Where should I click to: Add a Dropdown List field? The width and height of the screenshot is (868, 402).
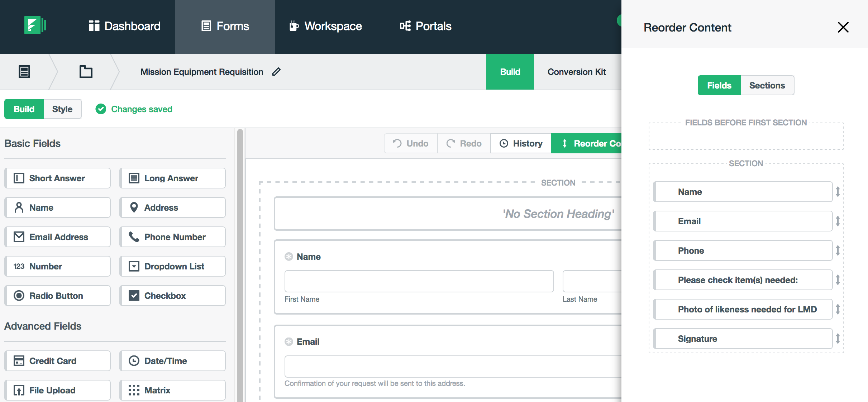click(172, 266)
